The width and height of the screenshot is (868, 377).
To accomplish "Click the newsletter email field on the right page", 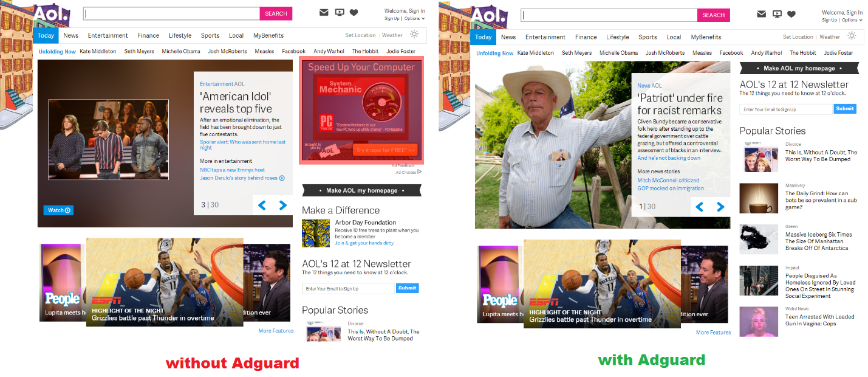I will 786,109.
